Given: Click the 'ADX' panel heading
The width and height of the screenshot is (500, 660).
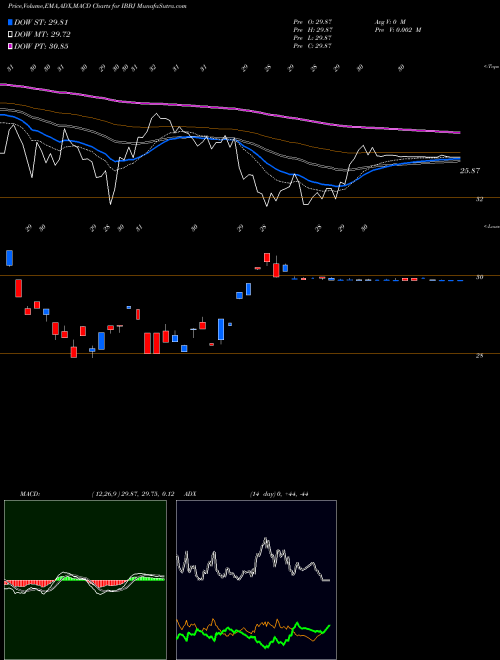Looking at the screenshot, I should (190, 494).
